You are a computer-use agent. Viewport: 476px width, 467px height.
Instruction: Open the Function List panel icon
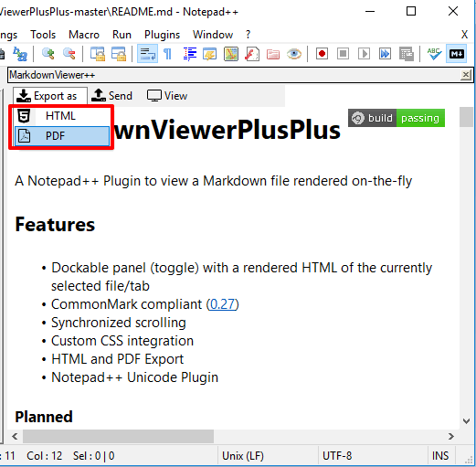tap(252, 54)
